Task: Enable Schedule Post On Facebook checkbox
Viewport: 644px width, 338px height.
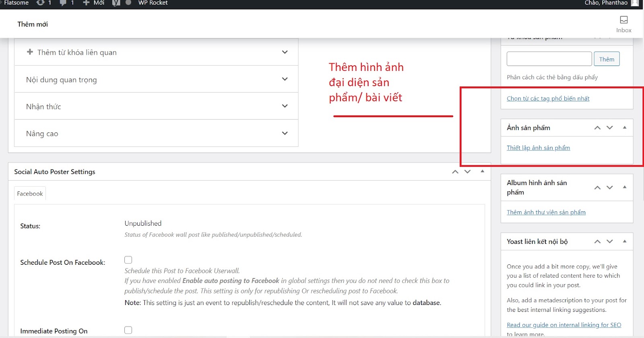Action: 128,260
